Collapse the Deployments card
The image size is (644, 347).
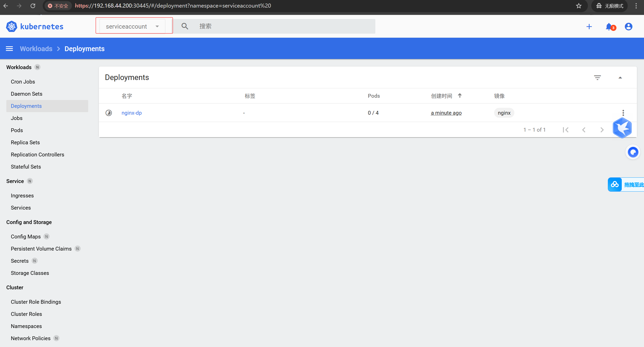[x=620, y=77]
